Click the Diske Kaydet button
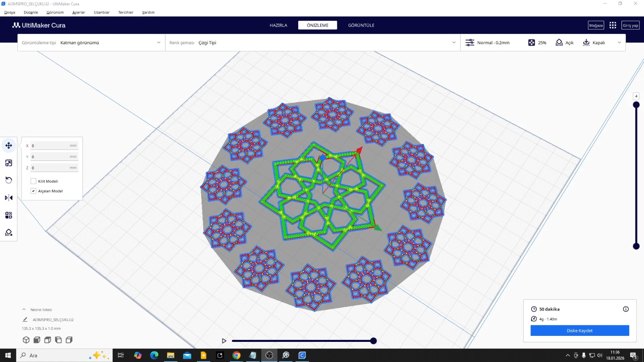This screenshot has width=644, height=362. point(579,330)
